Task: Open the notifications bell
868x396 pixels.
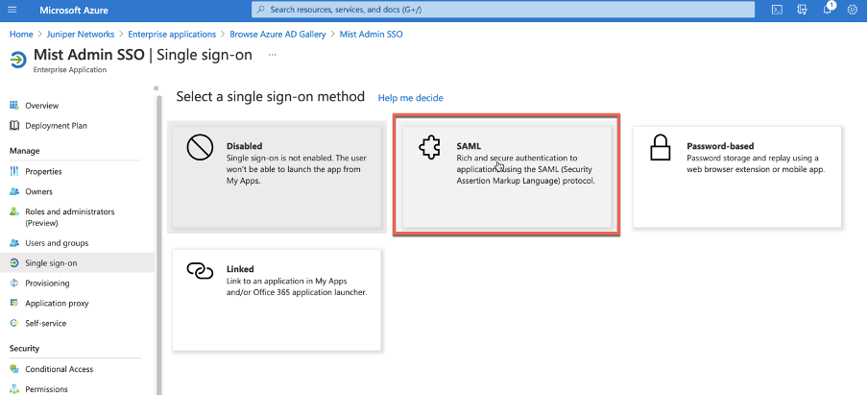Action: (827, 10)
